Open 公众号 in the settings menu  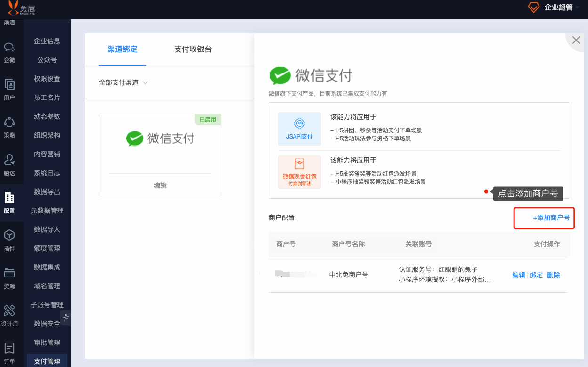(x=47, y=60)
